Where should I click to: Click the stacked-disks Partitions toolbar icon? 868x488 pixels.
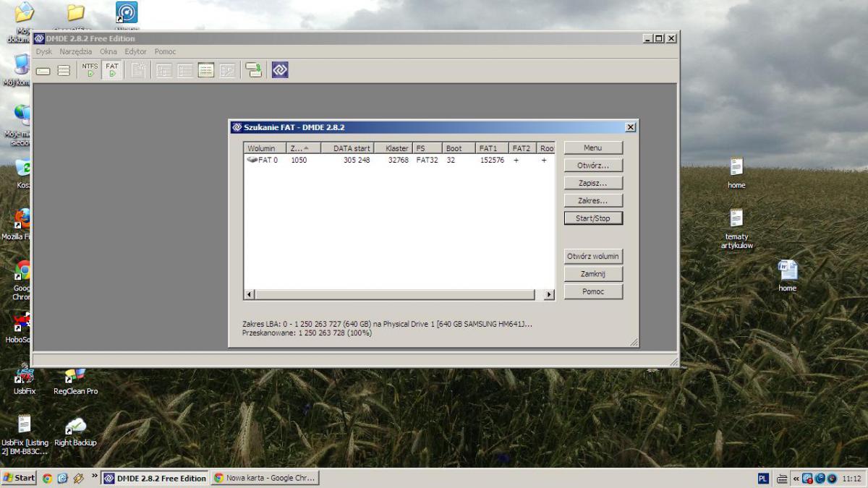click(64, 71)
